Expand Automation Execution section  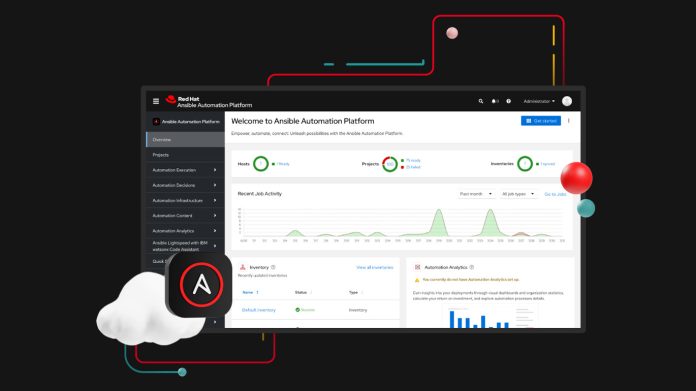(x=185, y=170)
